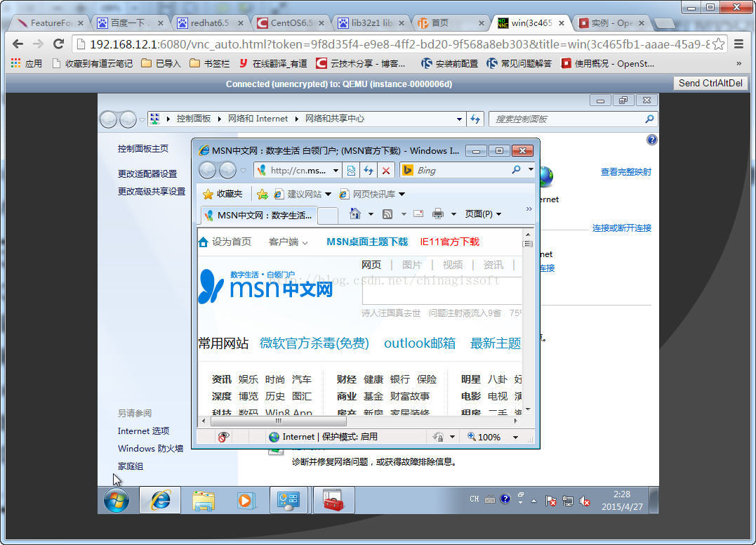Click the printer icon in IE
Viewport: 756px width, 545px height.
pos(438,214)
